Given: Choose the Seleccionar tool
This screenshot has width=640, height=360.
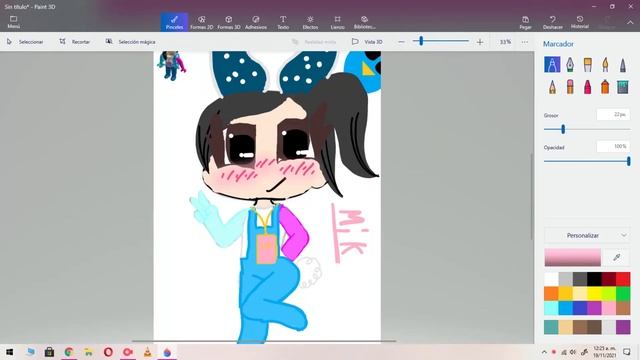Looking at the screenshot, I should (25, 42).
